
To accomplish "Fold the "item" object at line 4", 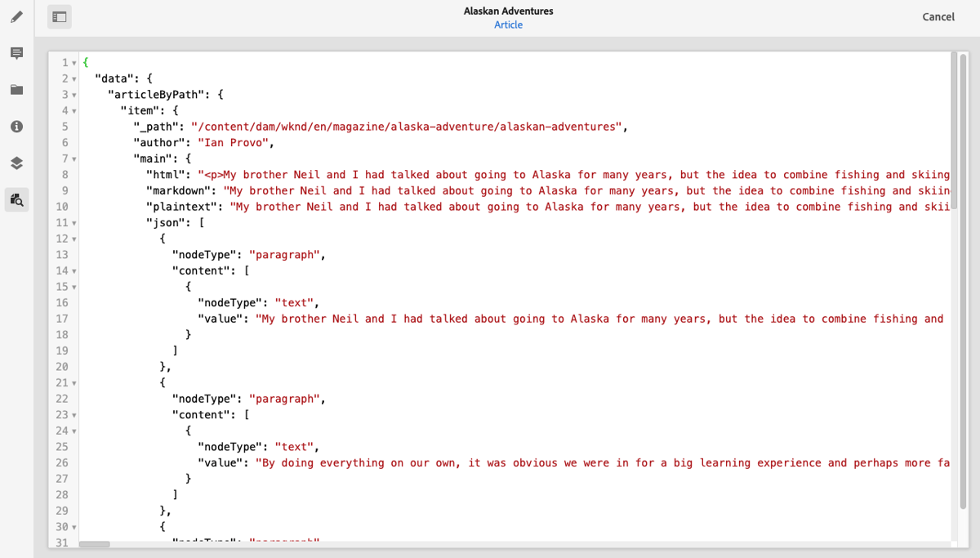I will (74, 110).
